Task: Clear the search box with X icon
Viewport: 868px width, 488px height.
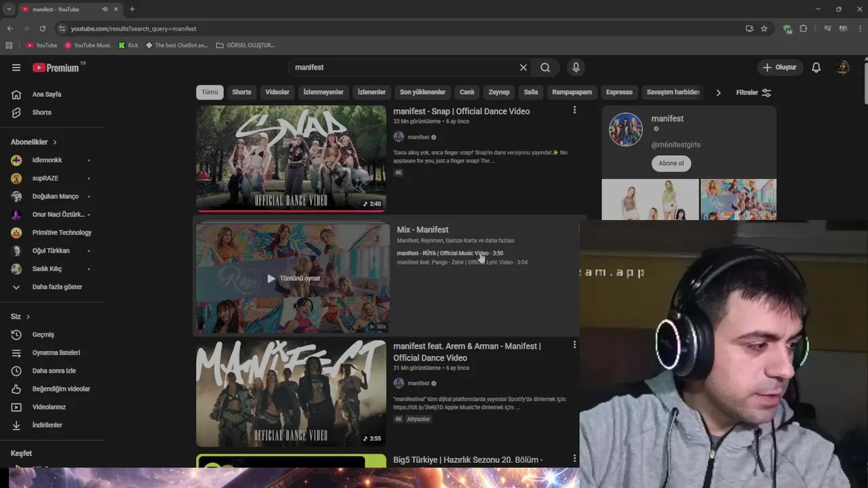Action: point(524,67)
